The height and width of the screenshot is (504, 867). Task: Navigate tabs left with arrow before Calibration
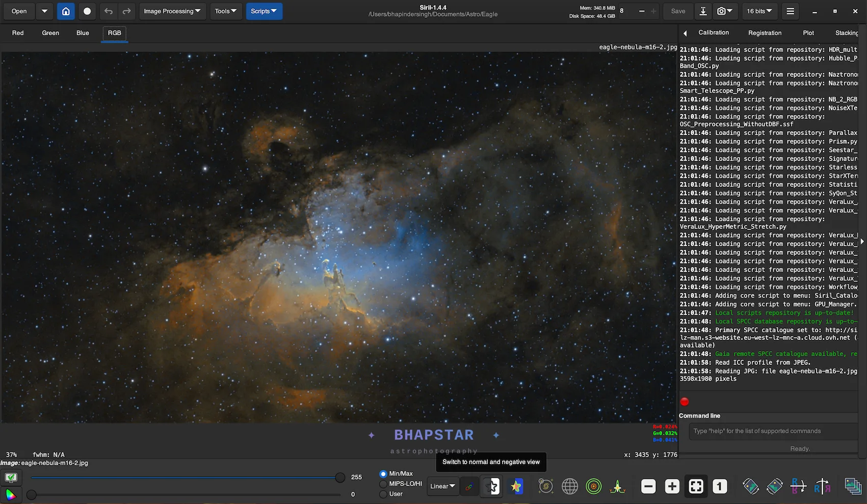685,33
